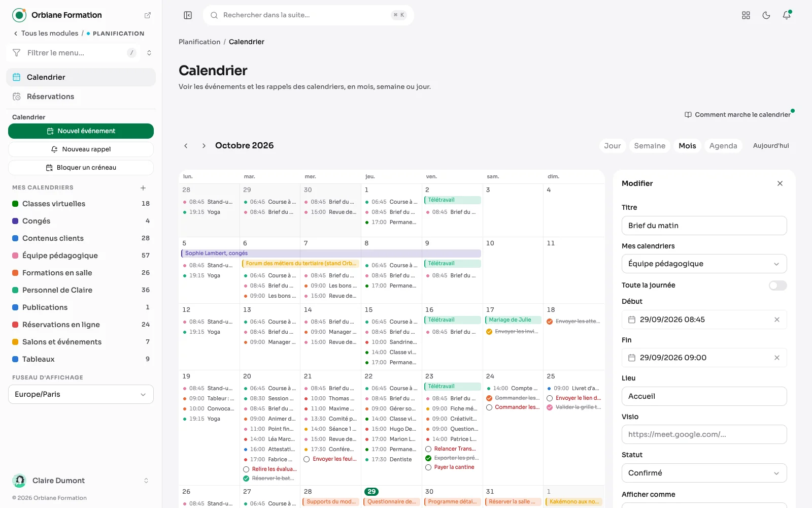The height and width of the screenshot is (508, 812).
Task: Check the Relire les évalua... task circle
Action: click(246, 469)
